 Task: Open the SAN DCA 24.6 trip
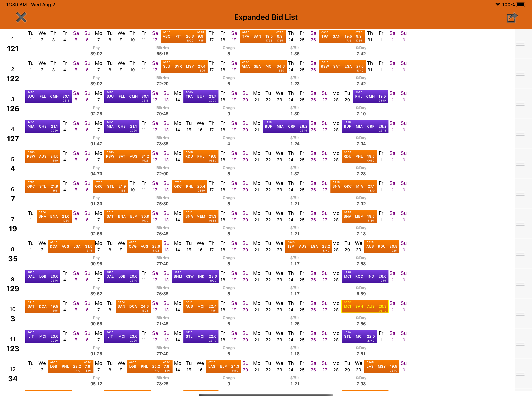[x=133, y=306]
